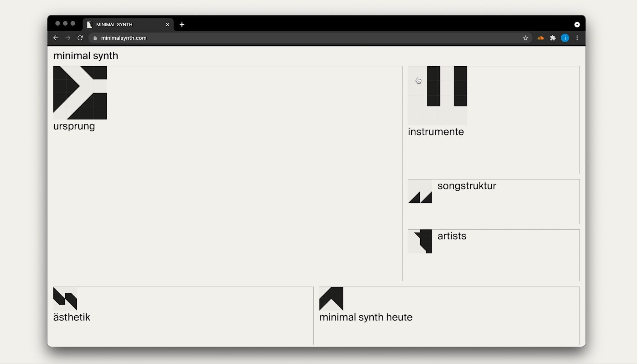This screenshot has width=637, height=364.
Task: Open the ursprung text link
Action: tap(74, 126)
